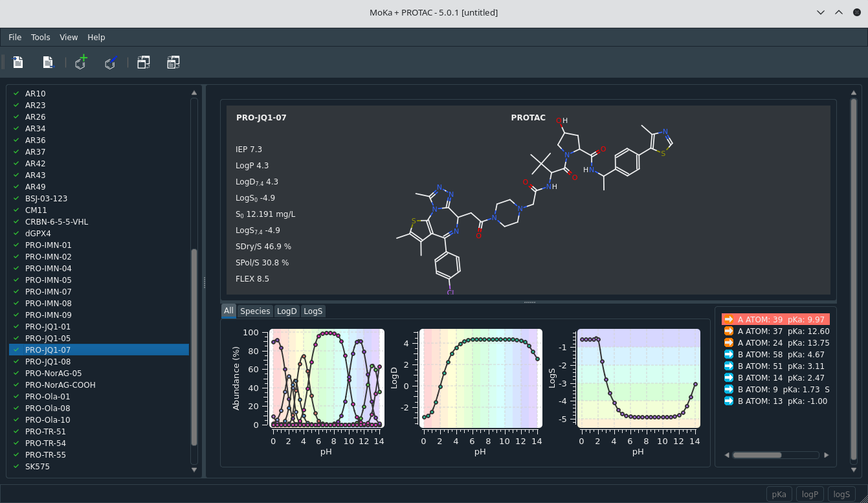Click the 'S0 12.191 mg/L' value

tap(265, 214)
